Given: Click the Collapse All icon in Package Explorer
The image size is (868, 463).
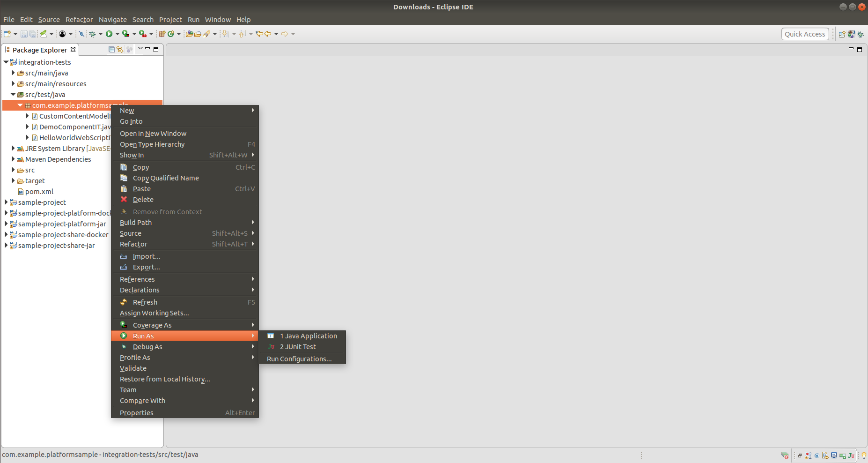Looking at the screenshot, I should tap(111, 50).
